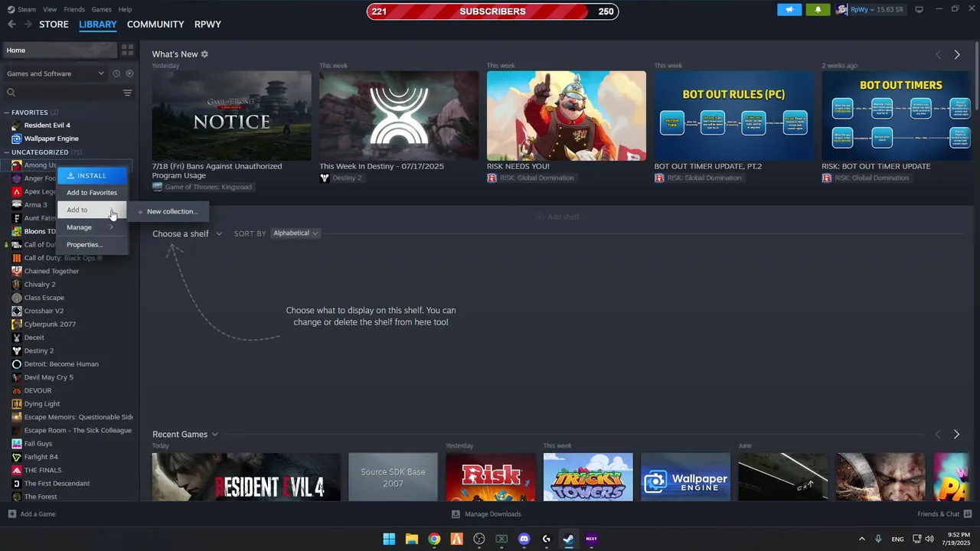The height and width of the screenshot is (551, 980).
Task: Open the Manage submenu
Action: [92, 227]
